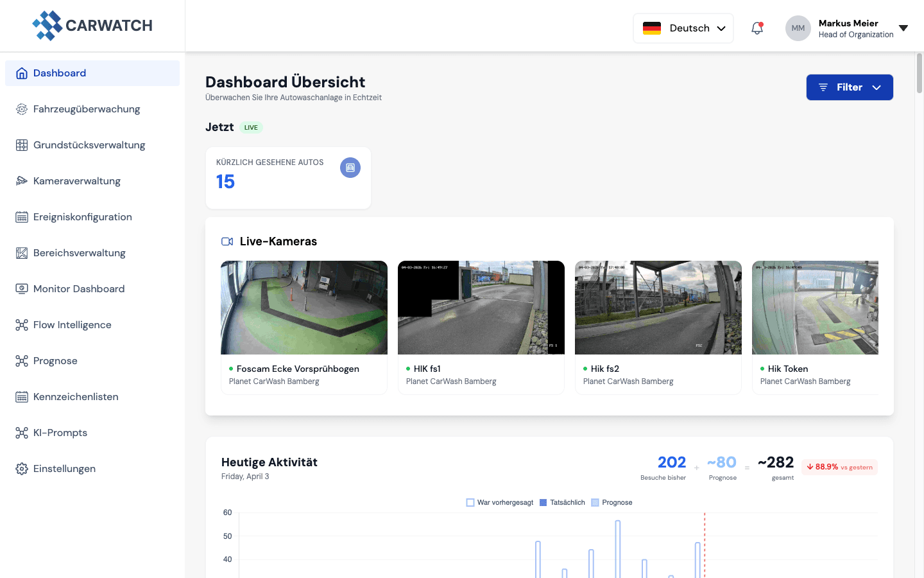Screen dimensions: 924x578
Task: Open the Grundstücksverwaltung page
Action: point(89,144)
